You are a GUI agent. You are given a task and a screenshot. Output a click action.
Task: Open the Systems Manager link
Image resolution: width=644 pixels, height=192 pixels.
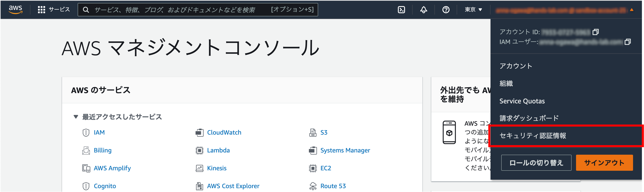(x=345, y=150)
